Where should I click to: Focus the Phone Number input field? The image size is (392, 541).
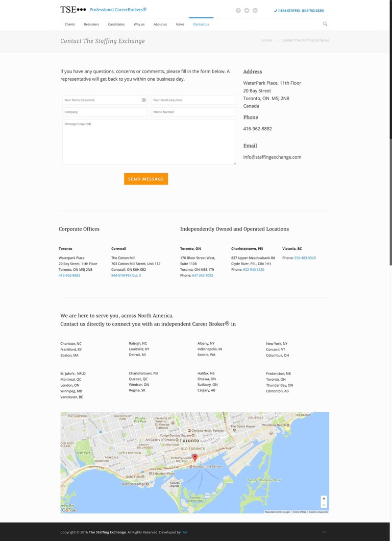coord(193,112)
